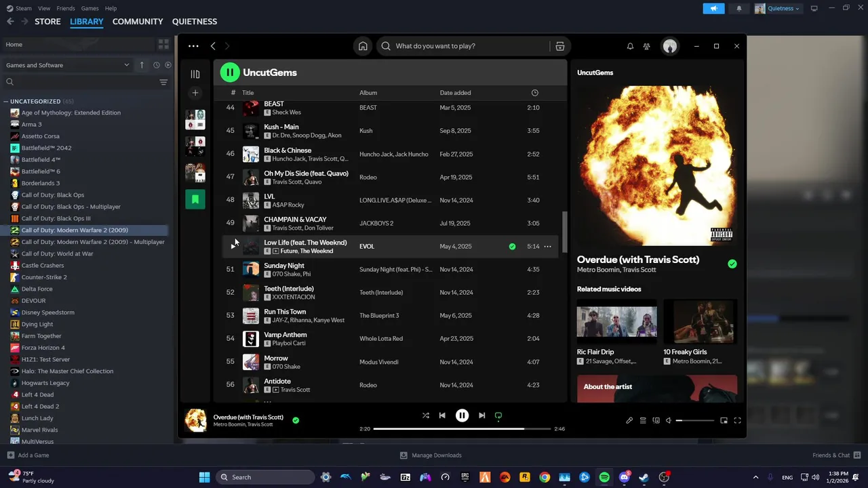Open Steam LIBRARY tab

pos(87,22)
